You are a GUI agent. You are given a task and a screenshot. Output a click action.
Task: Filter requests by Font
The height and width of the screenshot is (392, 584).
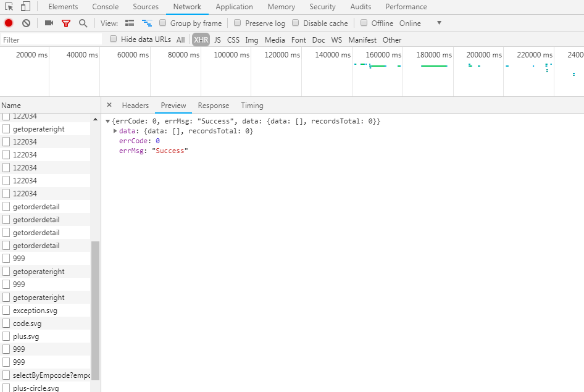(x=299, y=40)
